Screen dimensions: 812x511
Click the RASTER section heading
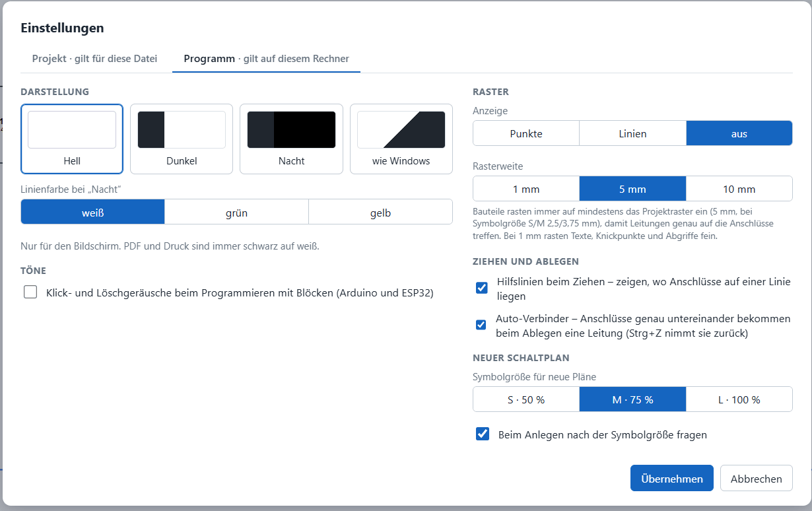(x=491, y=92)
